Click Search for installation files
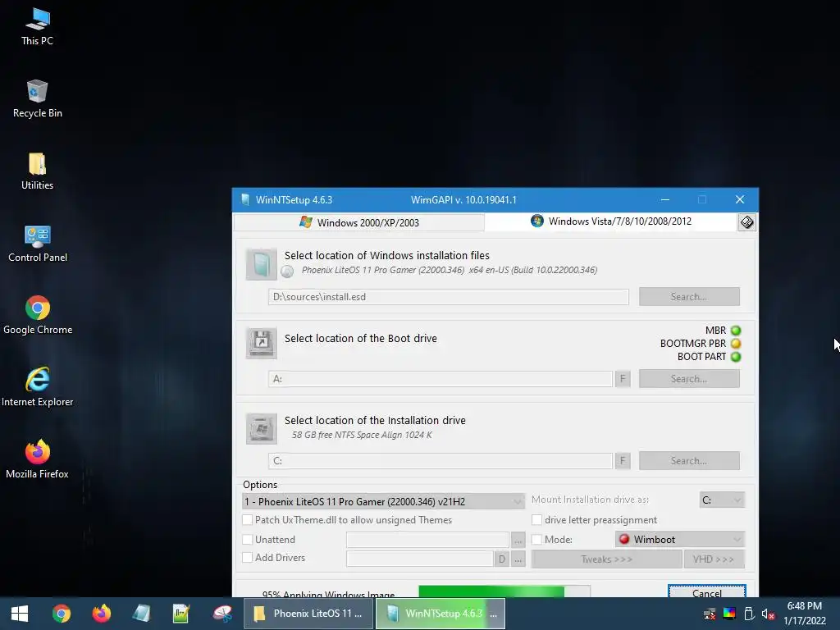 pyautogui.click(x=689, y=297)
